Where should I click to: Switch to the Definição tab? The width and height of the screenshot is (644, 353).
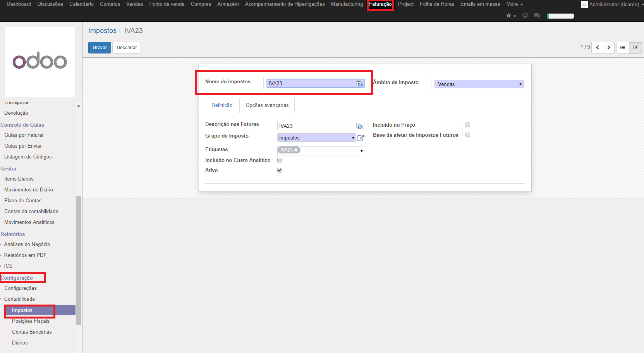222,105
